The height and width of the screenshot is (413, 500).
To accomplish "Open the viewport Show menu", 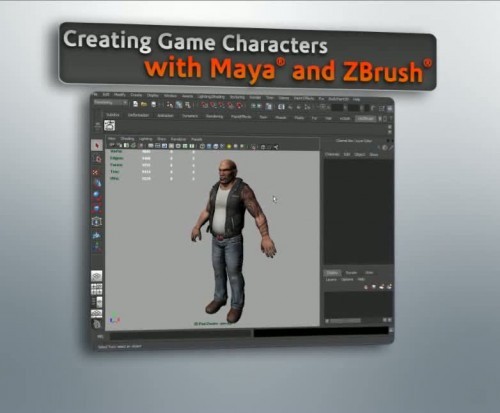I will [x=161, y=139].
